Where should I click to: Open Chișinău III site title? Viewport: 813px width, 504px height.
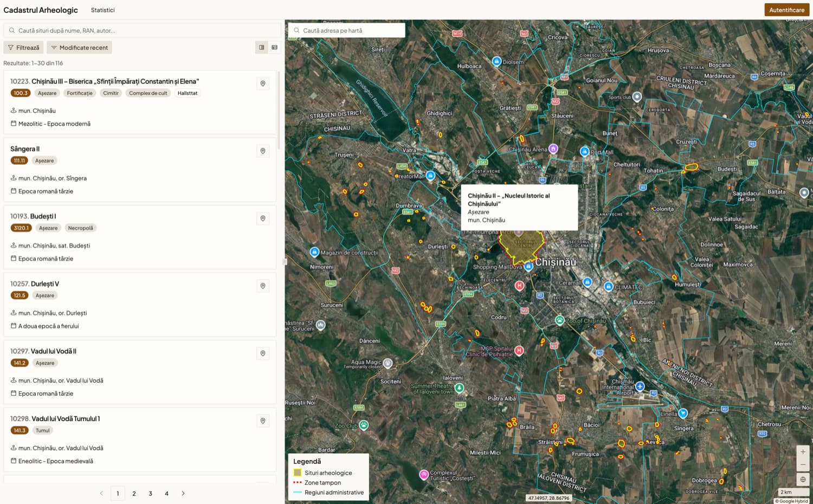pos(115,81)
